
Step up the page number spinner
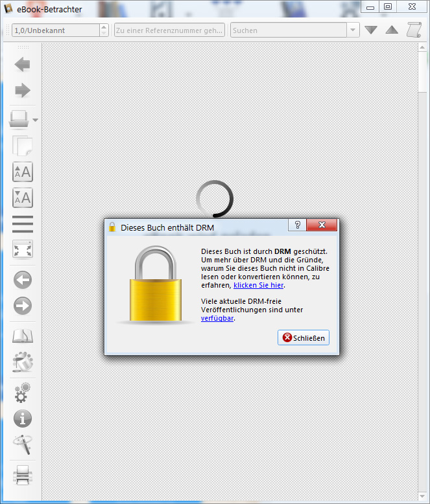(104, 27)
